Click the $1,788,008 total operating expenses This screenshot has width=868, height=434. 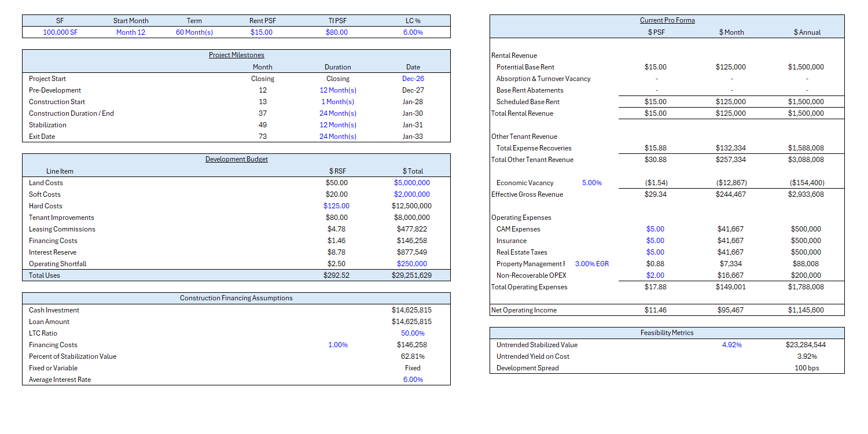point(806,287)
